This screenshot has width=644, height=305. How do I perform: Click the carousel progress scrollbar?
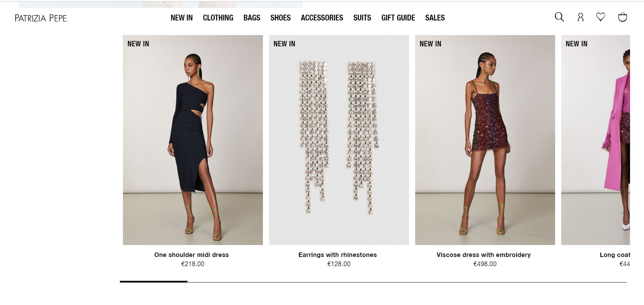pyautogui.click(x=373, y=282)
